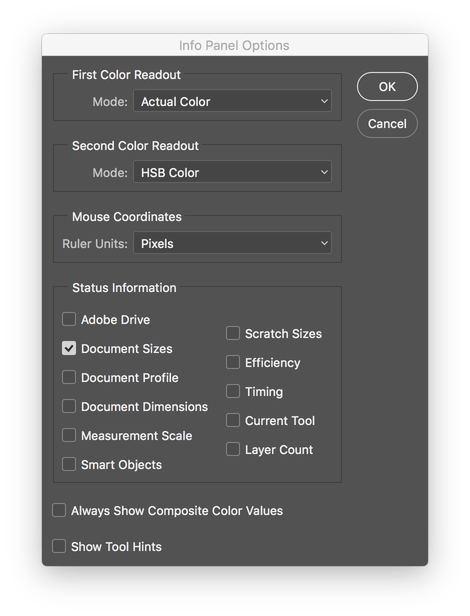The width and height of the screenshot is (470, 616).
Task: Open Second Color Readout Mode dropdown
Action: pos(232,172)
